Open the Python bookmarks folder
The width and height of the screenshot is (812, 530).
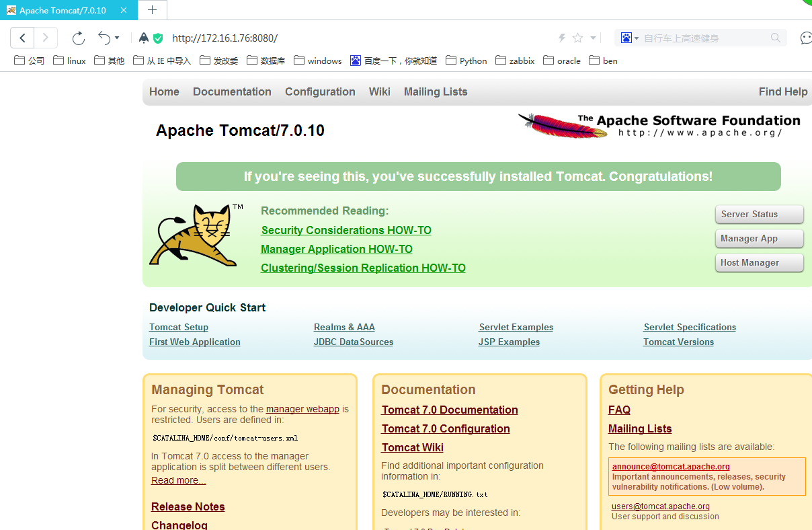(466, 61)
